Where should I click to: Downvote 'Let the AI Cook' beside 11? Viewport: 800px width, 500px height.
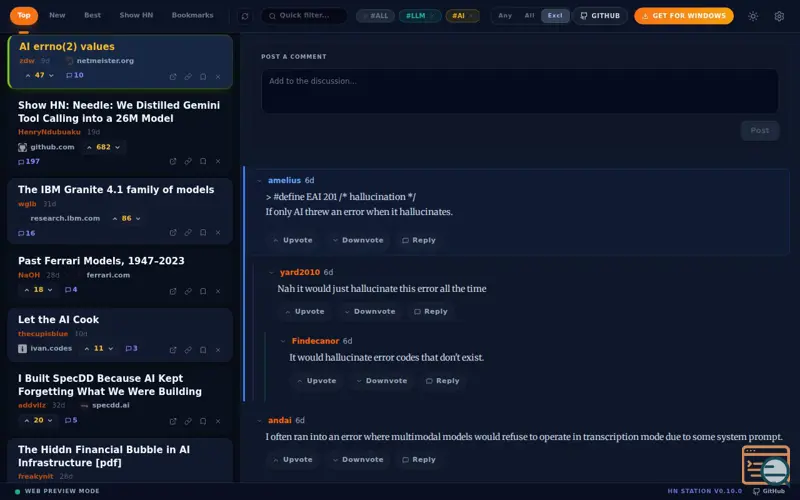[111, 348]
